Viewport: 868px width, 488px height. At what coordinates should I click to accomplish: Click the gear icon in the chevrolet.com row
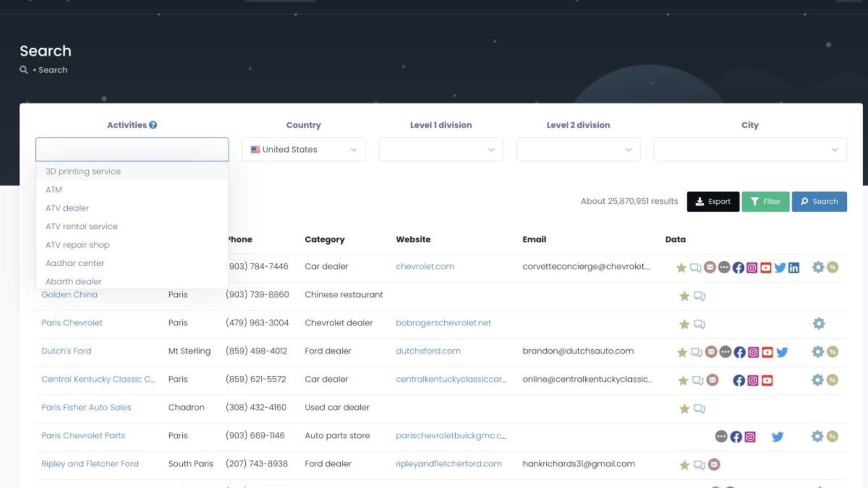[818, 267]
